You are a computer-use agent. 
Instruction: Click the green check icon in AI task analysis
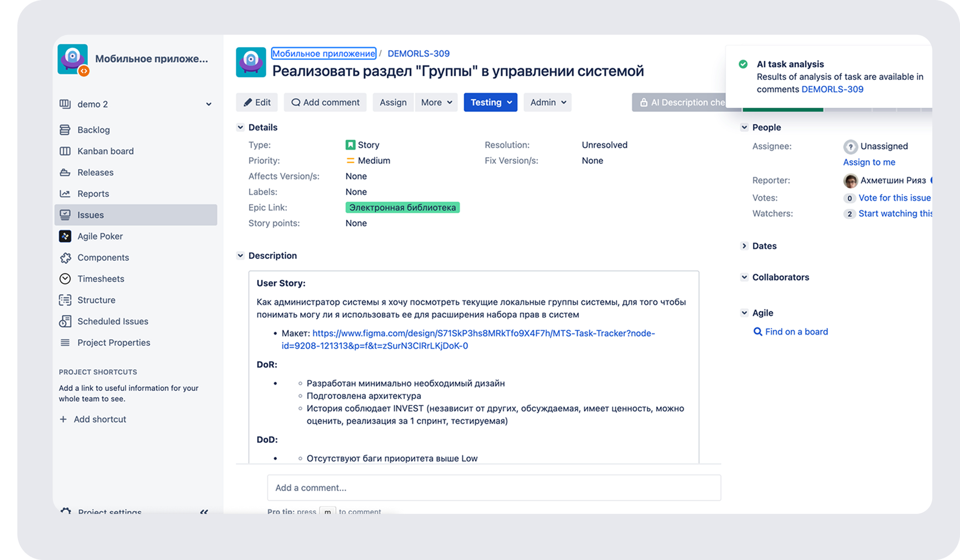pyautogui.click(x=743, y=64)
